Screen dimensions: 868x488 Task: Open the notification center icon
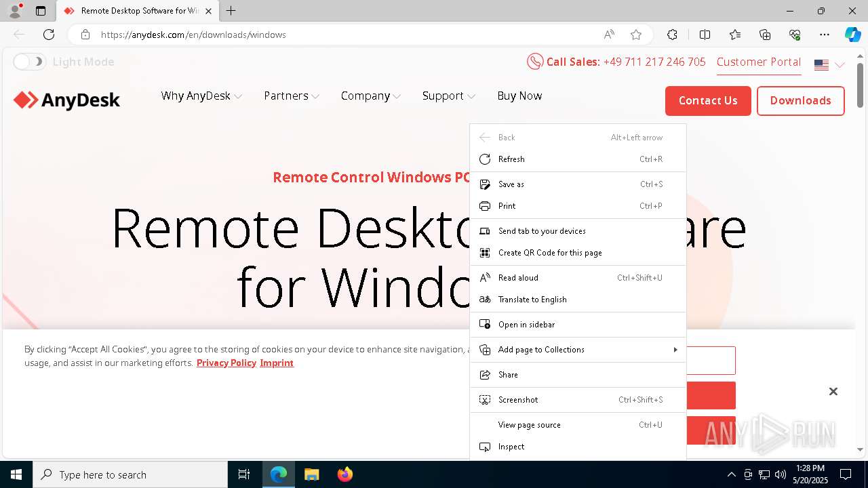[x=846, y=474]
